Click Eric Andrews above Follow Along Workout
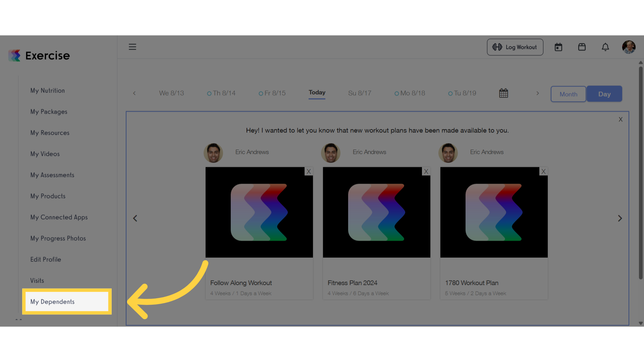644x362 pixels. click(x=252, y=152)
